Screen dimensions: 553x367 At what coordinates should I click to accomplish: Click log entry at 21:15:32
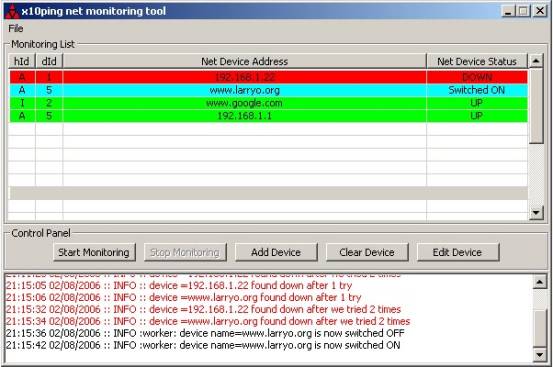[x=203, y=309]
